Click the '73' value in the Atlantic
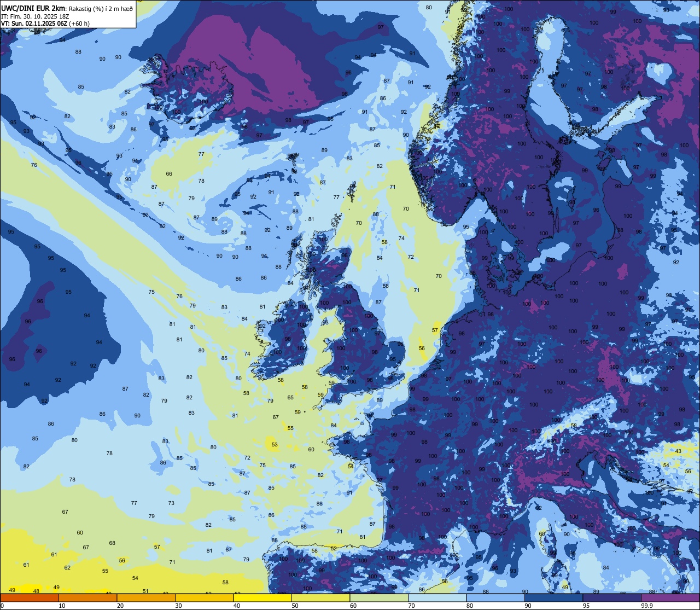The image size is (700, 610). click(x=171, y=503)
